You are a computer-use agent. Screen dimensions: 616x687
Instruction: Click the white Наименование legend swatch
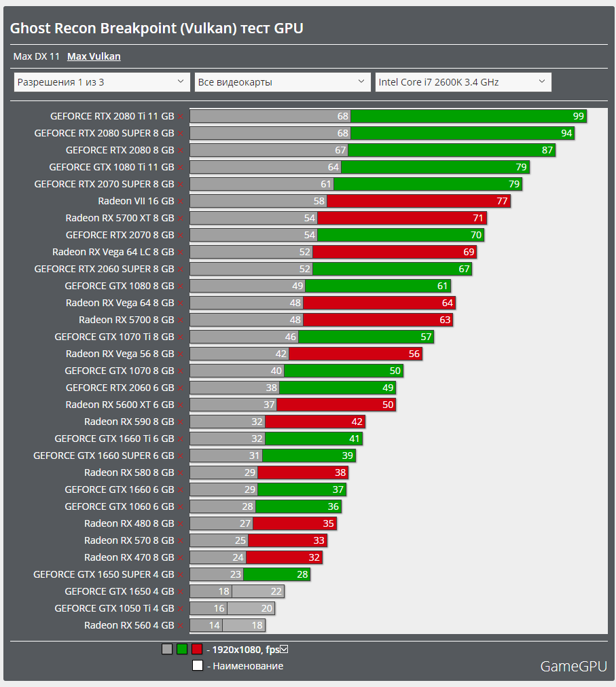coord(198,665)
